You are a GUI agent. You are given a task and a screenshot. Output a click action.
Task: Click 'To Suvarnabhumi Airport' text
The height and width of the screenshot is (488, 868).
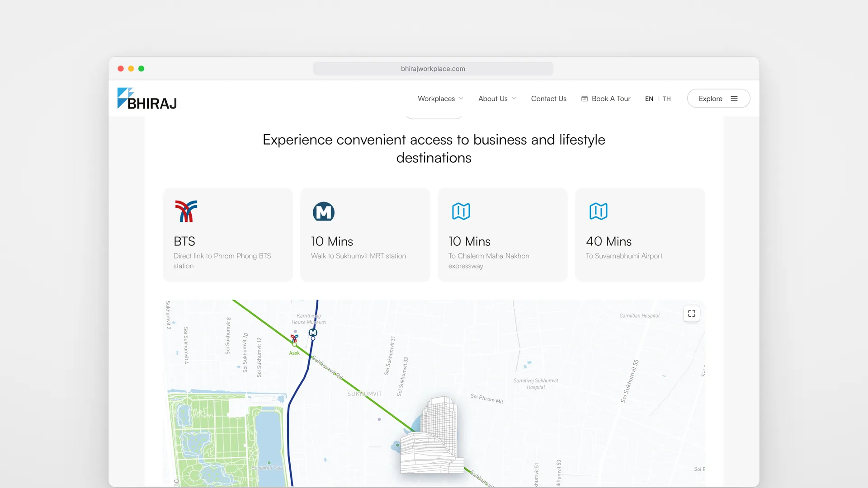[624, 256]
